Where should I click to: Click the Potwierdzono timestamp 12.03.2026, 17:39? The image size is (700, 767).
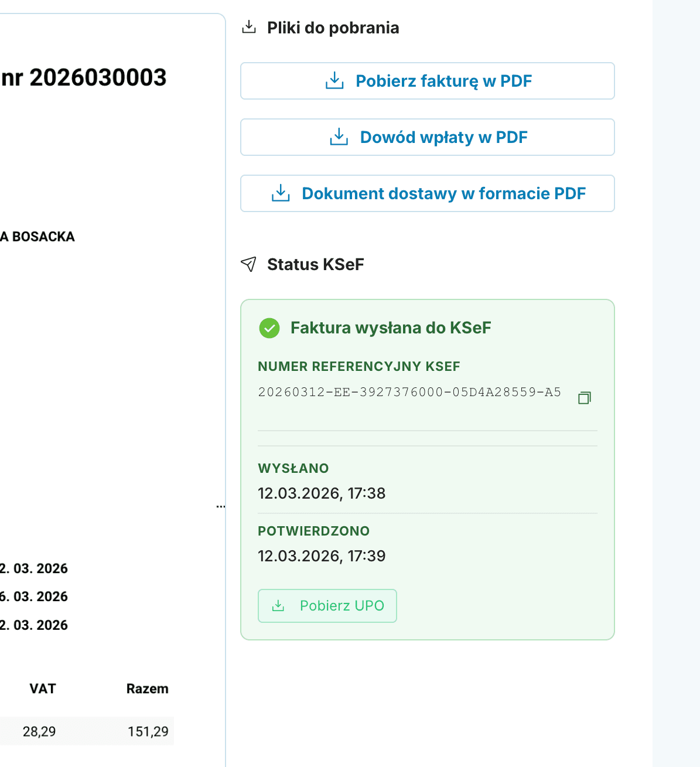click(322, 556)
